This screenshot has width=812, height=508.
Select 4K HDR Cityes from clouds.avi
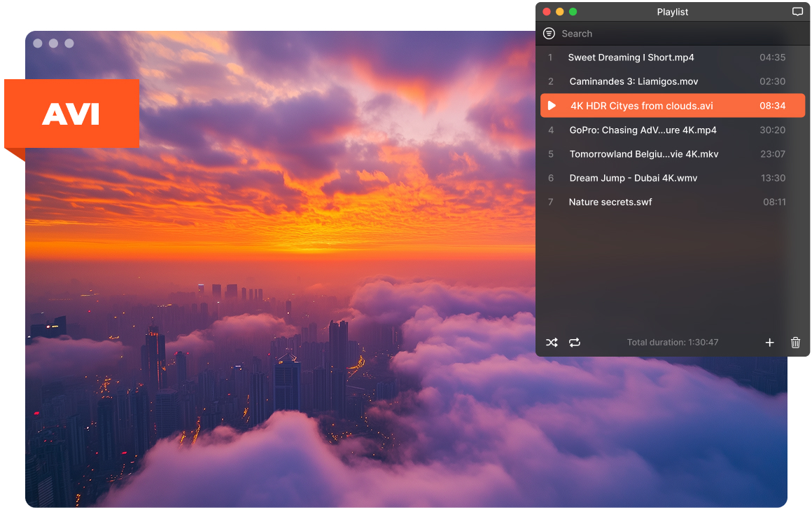[673, 106]
